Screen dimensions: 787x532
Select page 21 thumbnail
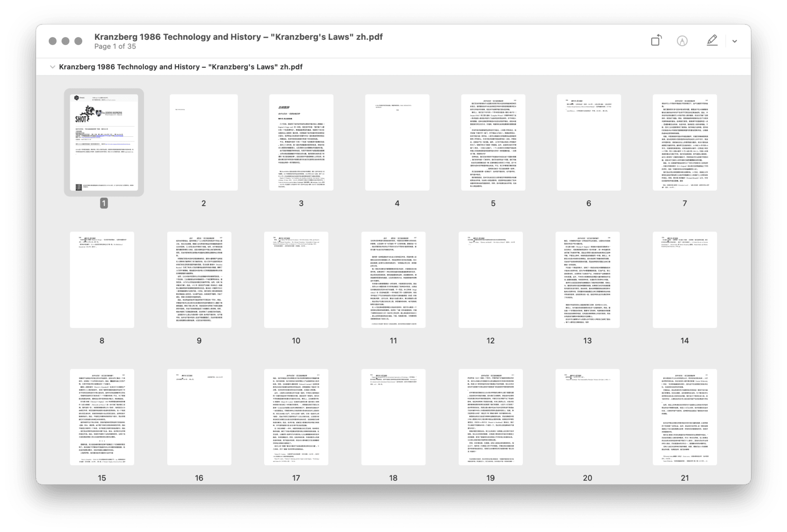coord(685,417)
